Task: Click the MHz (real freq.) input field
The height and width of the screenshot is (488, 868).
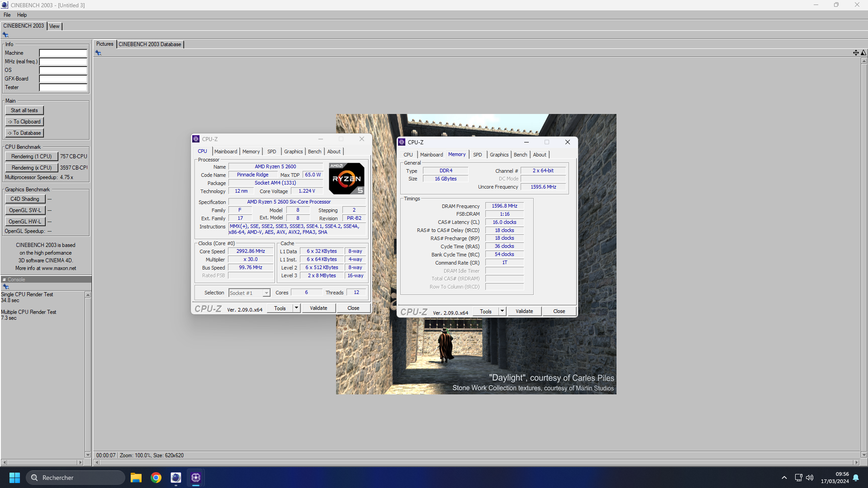Action: coord(63,62)
